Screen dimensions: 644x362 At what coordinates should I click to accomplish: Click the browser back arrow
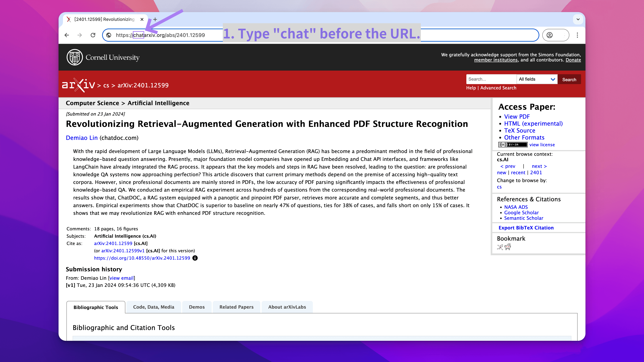click(67, 35)
